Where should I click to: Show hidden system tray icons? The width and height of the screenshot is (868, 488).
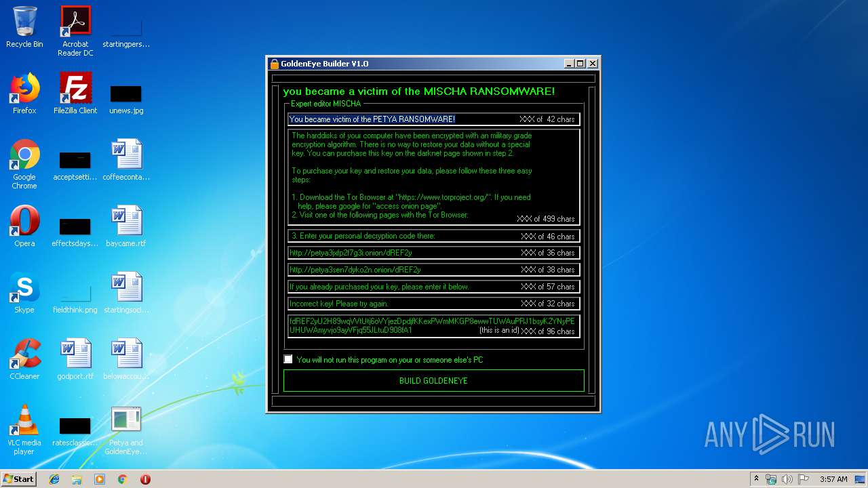pos(756,479)
